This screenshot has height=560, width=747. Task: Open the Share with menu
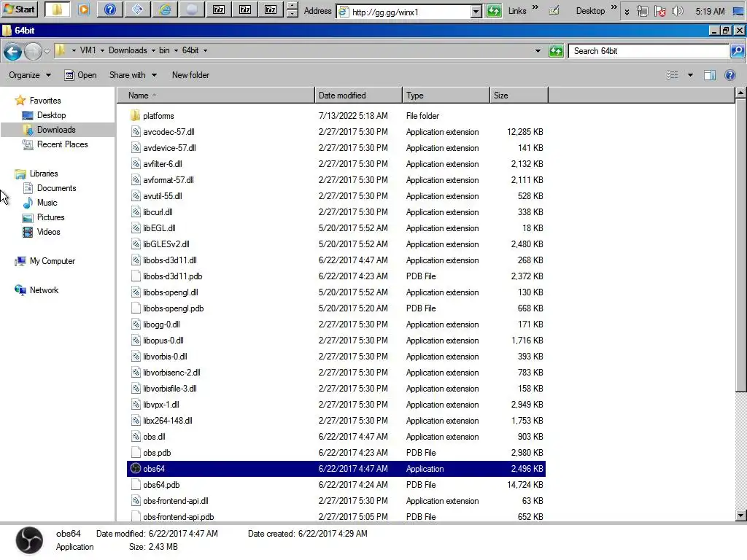point(133,75)
